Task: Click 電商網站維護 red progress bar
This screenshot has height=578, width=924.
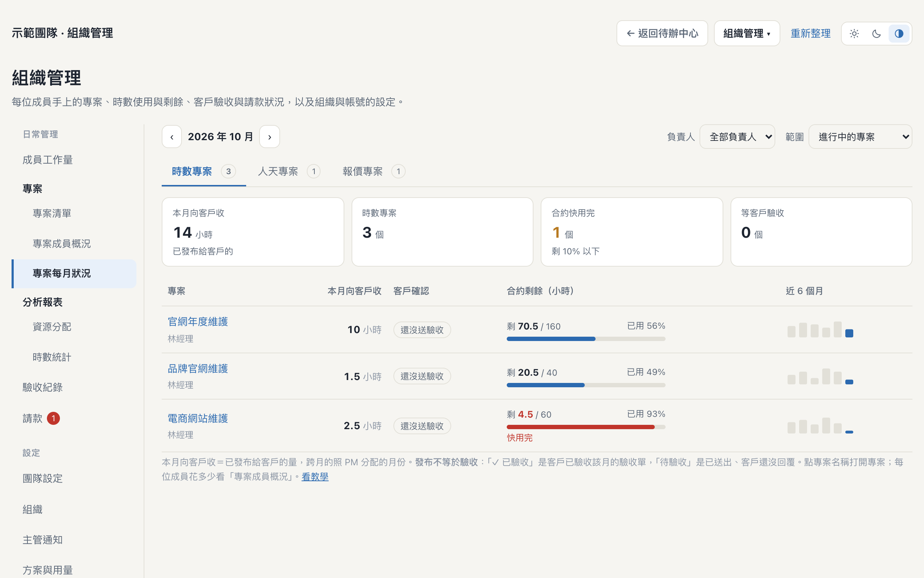Action: 586,427
